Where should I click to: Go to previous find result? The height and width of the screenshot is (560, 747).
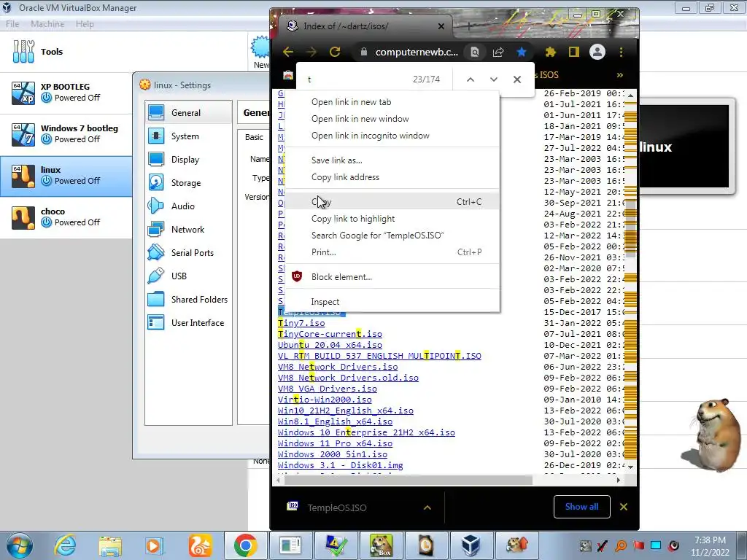471,79
